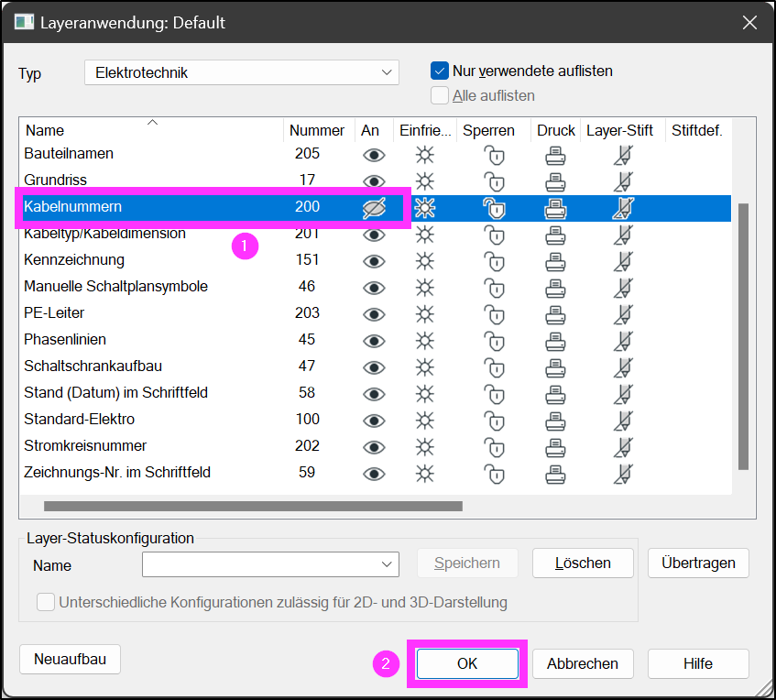Enable different 2D and 3D configurations checkbox
Viewport: 776px width, 700px height.
click(x=46, y=602)
